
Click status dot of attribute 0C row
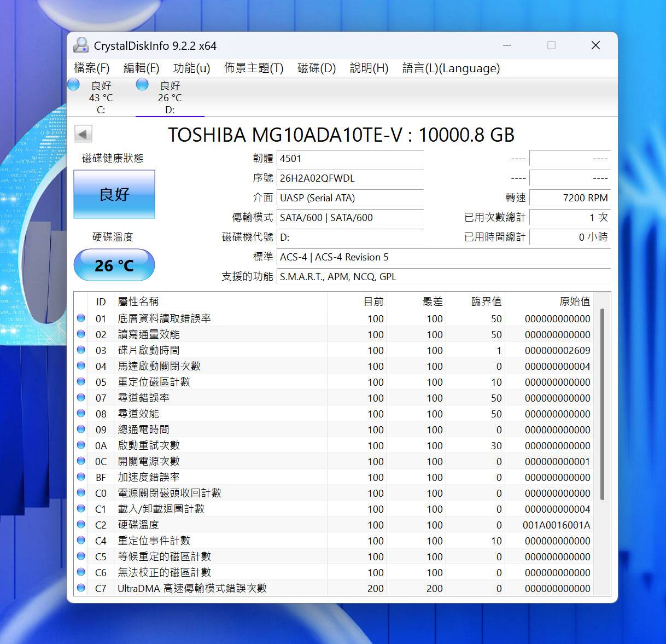pyautogui.click(x=81, y=461)
